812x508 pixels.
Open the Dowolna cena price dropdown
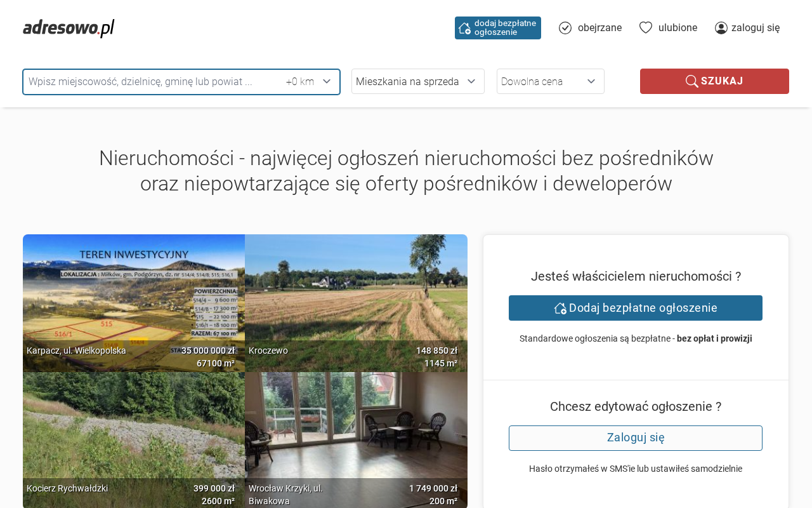pyautogui.click(x=550, y=81)
